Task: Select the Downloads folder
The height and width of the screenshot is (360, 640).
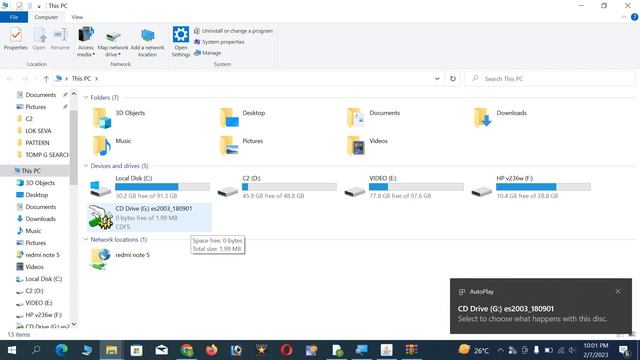Action: point(500,118)
